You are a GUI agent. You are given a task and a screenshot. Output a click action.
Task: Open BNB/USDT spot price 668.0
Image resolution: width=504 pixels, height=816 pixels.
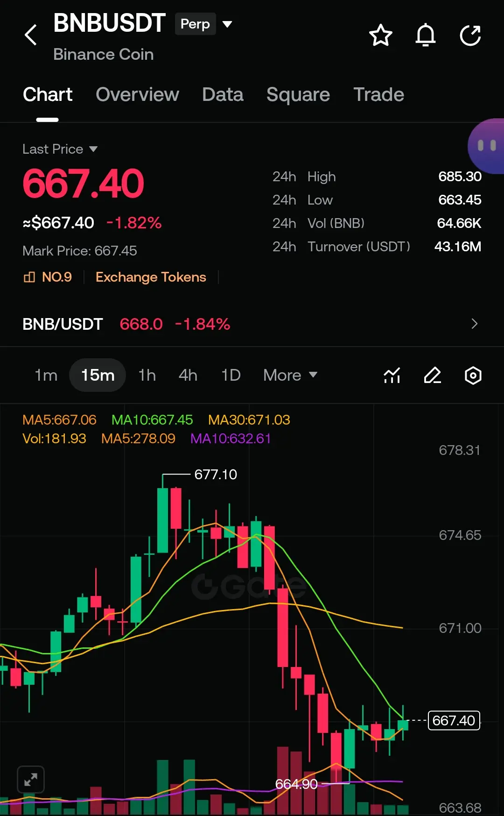point(141,324)
